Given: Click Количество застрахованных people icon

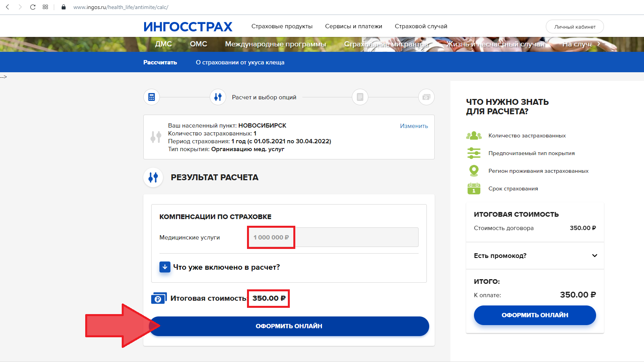Looking at the screenshot, I should tap(474, 135).
